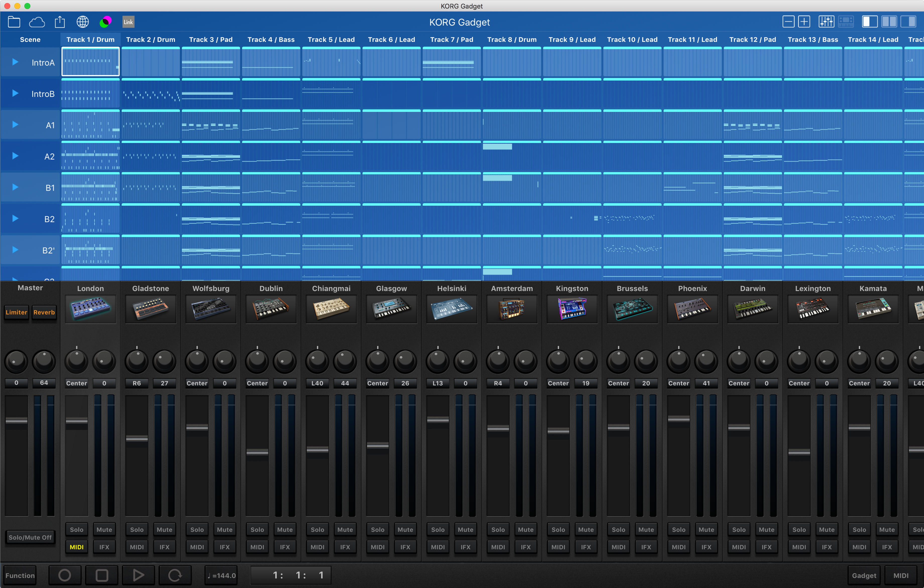The image size is (924, 588).
Task: Play the IntroA scene
Action: pyautogui.click(x=15, y=62)
